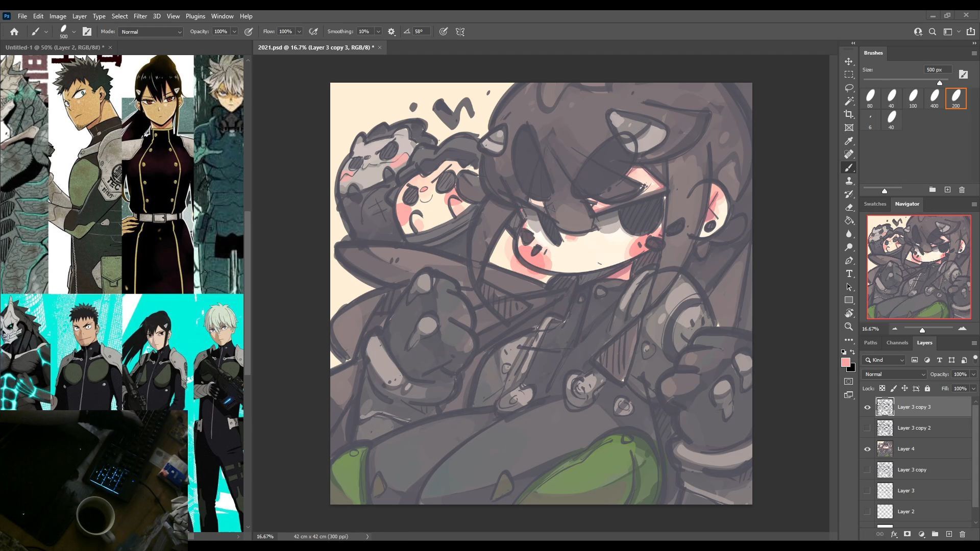This screenshot has height=551, width=980.
Task: Swap foreground and background colors
Action: pyautogui.click(x=852, y=352)
